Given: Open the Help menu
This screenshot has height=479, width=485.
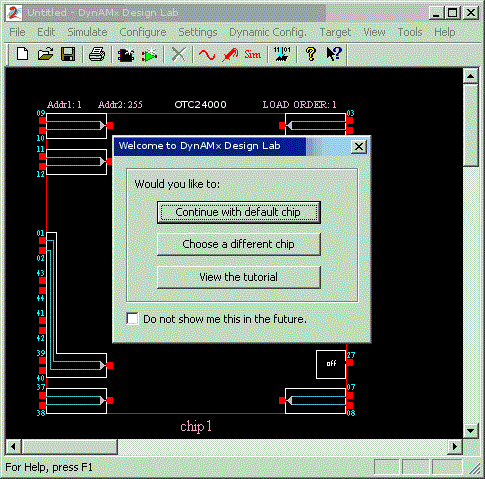Looking at the screenshot, I should [445, 32].
